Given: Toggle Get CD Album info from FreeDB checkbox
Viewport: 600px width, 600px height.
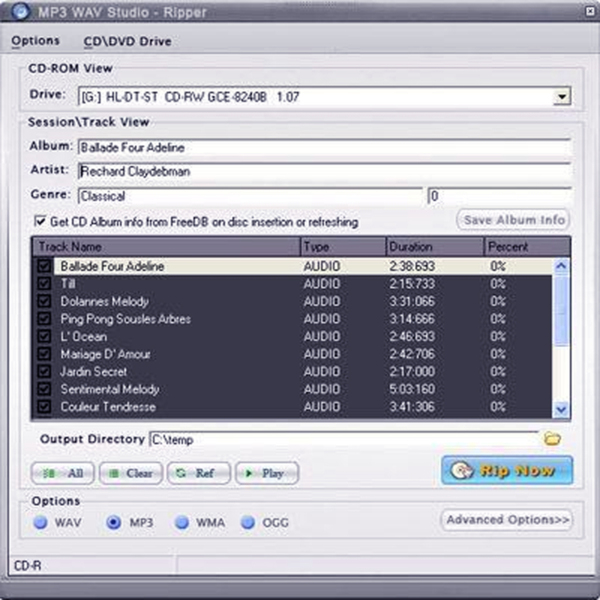Looking at the screenshot, I should 40,221.
